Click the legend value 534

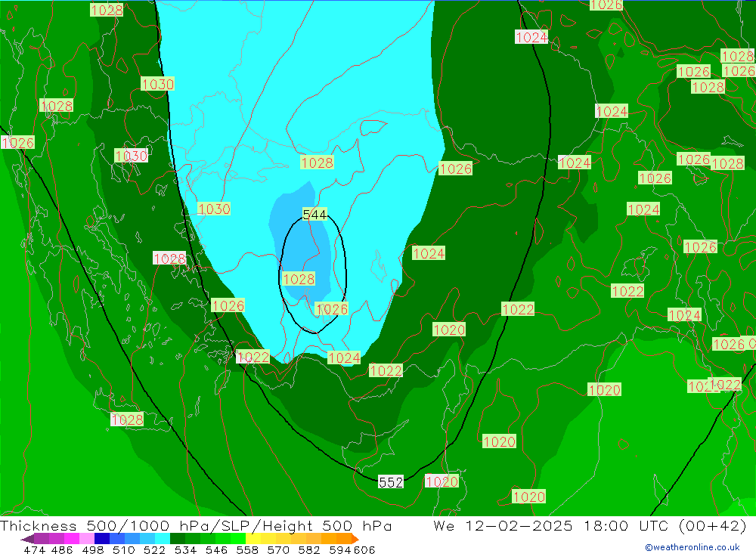click(x=186, y=549)
